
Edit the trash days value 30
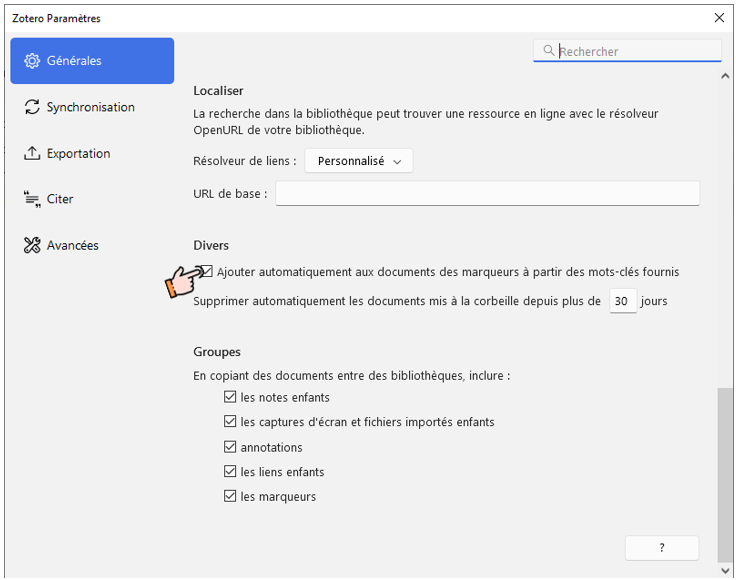623,301
